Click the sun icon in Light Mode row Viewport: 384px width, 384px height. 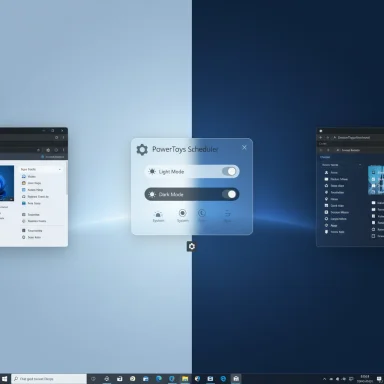click(152, 171)
